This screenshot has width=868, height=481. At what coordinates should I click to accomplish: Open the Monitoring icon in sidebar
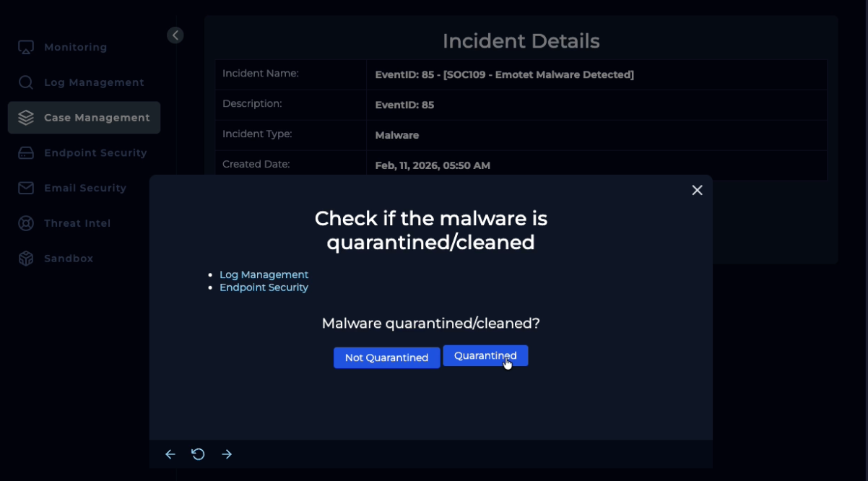click(26, 48)
